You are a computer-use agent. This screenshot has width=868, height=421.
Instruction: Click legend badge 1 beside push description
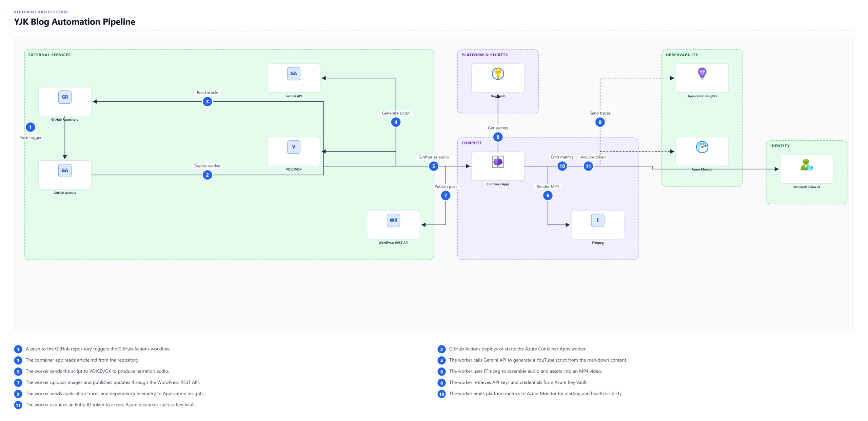[x=18, y=349]
